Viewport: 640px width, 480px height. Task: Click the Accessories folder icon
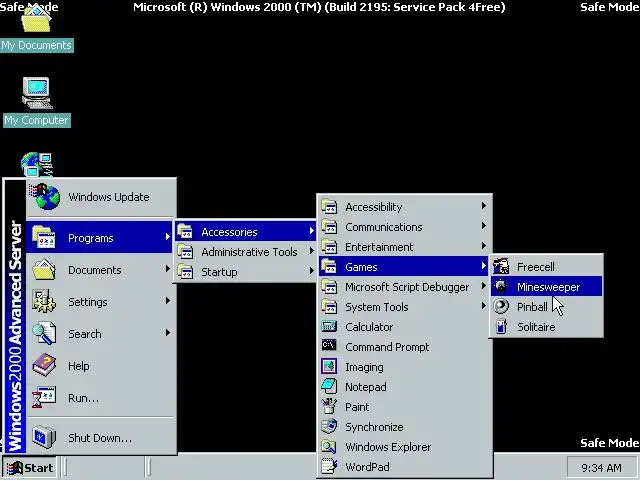click(185, 231)
